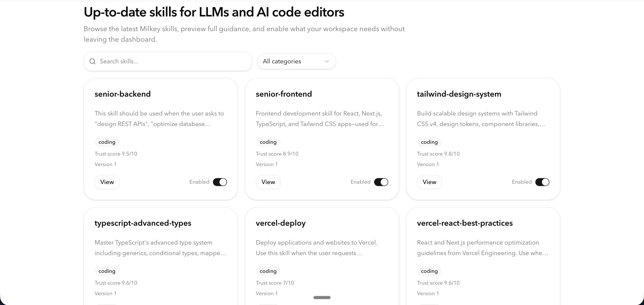This screenshot has height=305, width=644.
Task: Click the categories dropdown chevron arrow
Action: pyautogui.click(x=327, y=62)
